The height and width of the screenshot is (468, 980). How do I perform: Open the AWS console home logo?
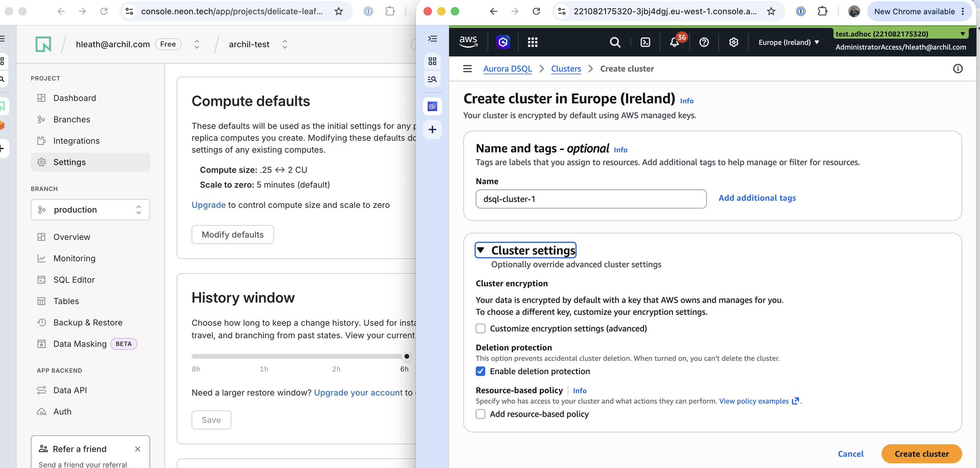point(468,42)
